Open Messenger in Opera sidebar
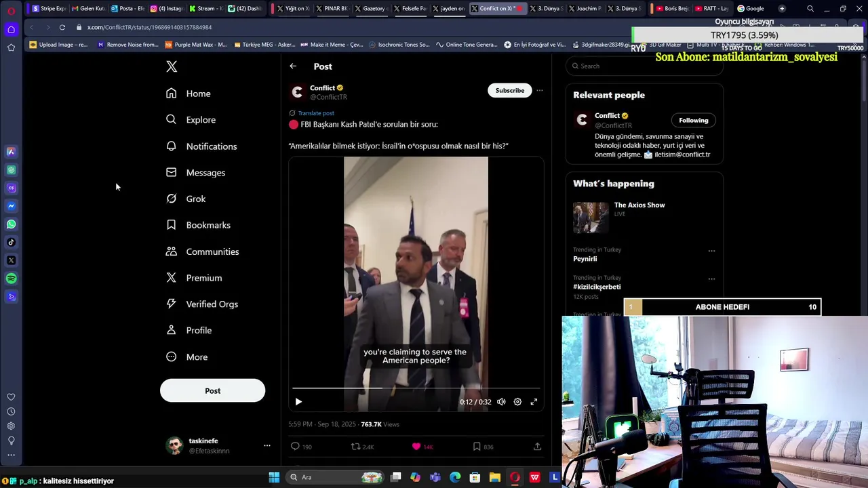Viewport: 868px width, 488px height. click(x=11, y=206)
